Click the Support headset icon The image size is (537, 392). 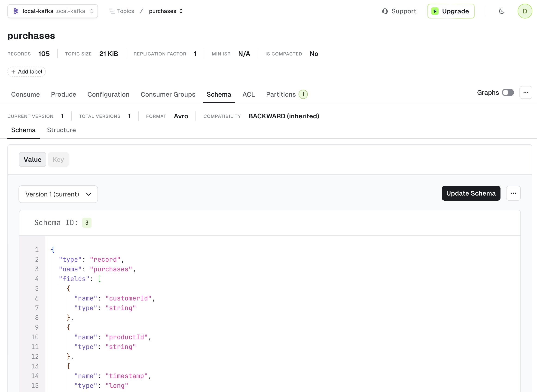pos(385,11)
